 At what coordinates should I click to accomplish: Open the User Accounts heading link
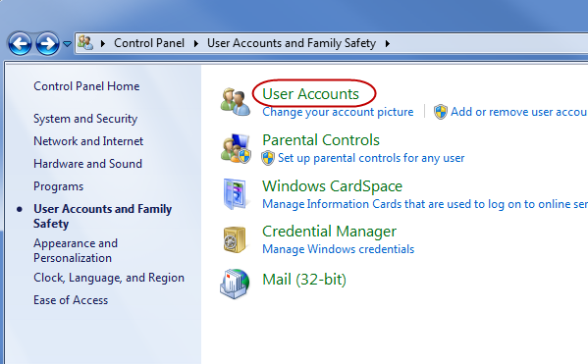pos(310,94)
